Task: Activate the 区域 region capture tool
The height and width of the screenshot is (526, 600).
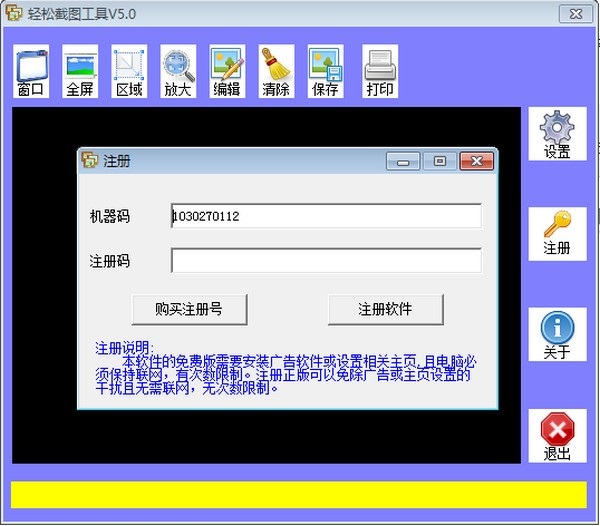Action: point(129,71)
